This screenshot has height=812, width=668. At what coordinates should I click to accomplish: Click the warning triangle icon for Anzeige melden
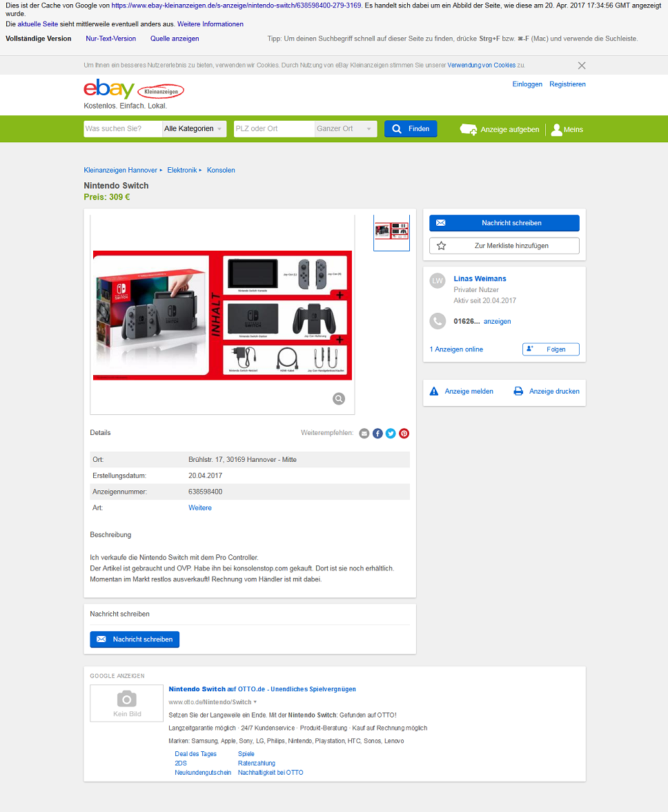[x=434, y=391]
